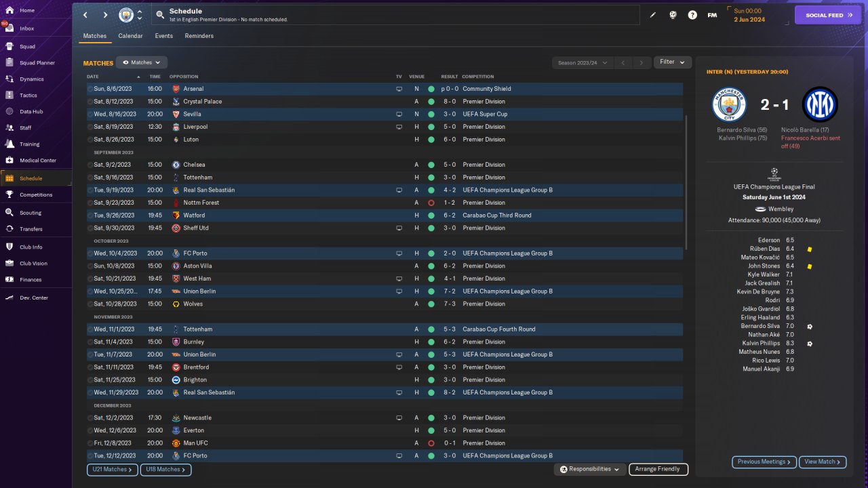Click the Schedule search bar

tap(395, 15)
